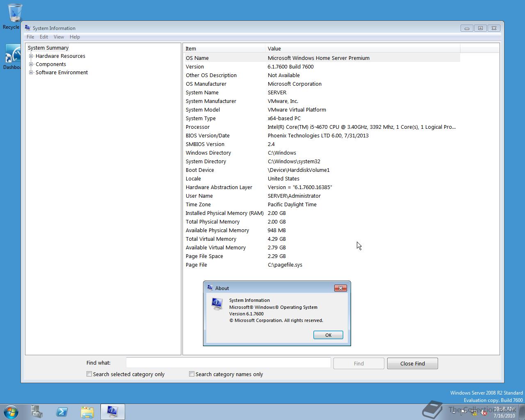
Task: Select Hardware Abstraction Layer row
Action: [x=322, y=187]
